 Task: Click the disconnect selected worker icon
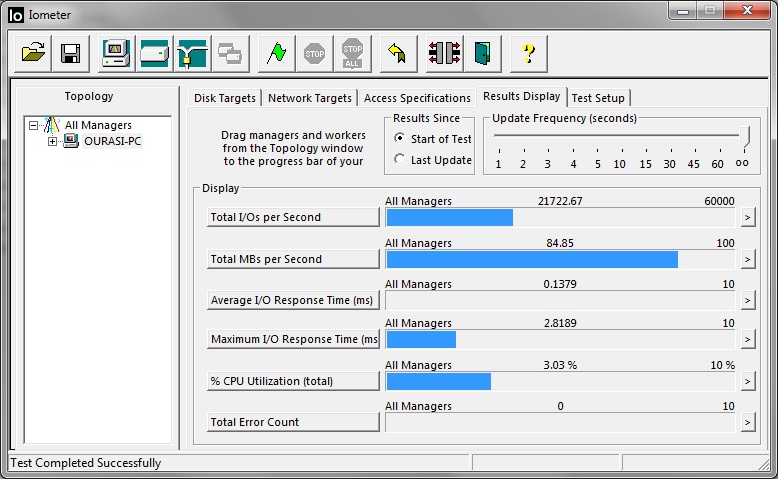coord(444,53)
